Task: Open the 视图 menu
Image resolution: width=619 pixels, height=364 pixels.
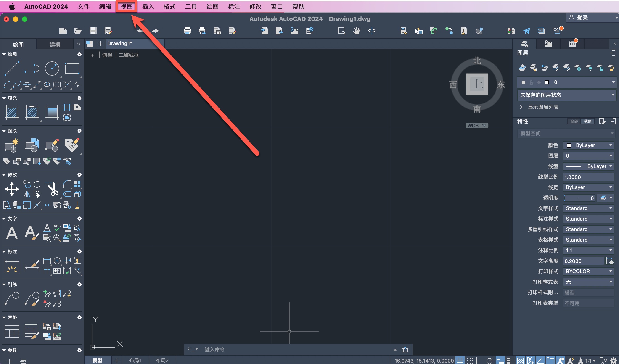Action: [126, 7]
